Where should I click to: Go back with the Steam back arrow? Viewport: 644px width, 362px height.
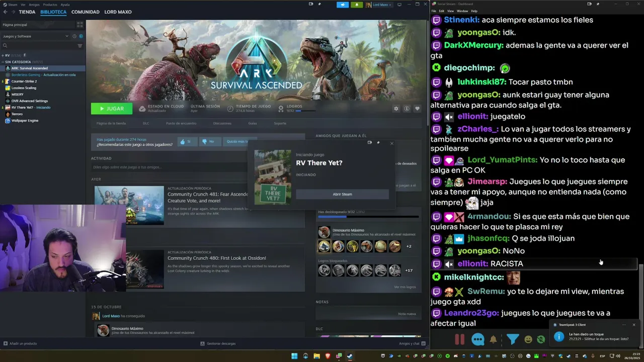[x=5, y=12]
